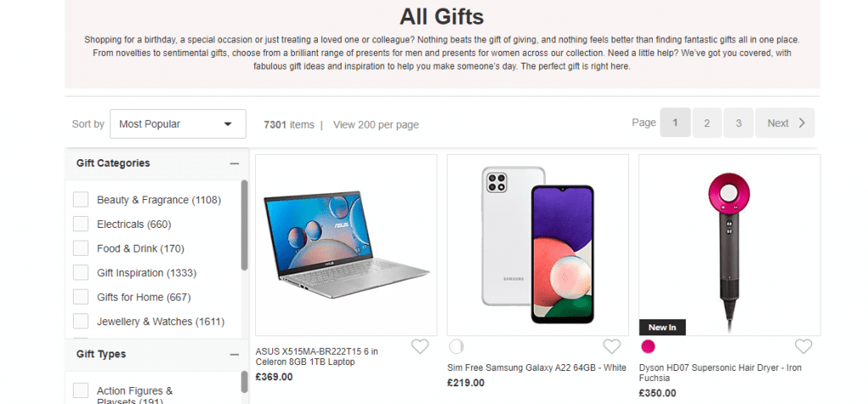
Task: Open the Most Popular sort dropdown
Action: pos(178,124)
